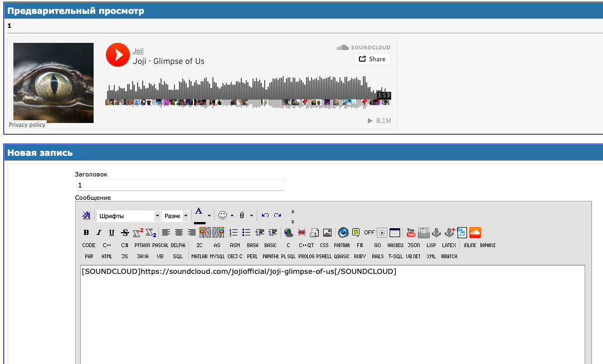Screen dimensions: 603x364
Task: Open the Joji artist link
Action: click(x=138, y=51)
